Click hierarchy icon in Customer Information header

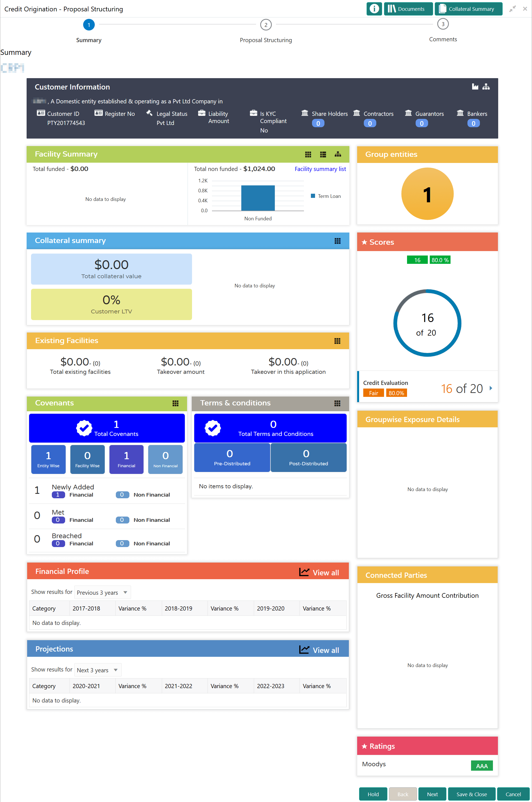[x=486, y=87]
